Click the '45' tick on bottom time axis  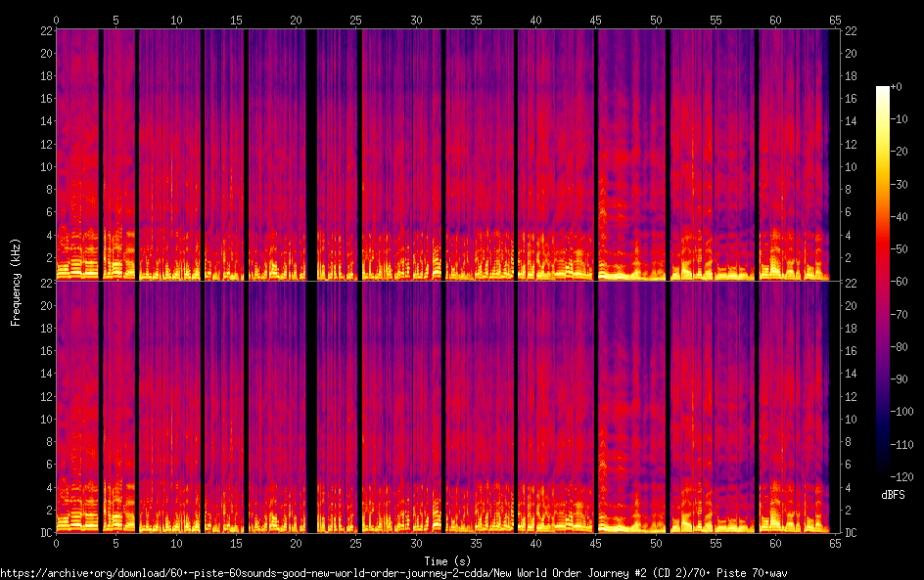(x=596, y=544)
